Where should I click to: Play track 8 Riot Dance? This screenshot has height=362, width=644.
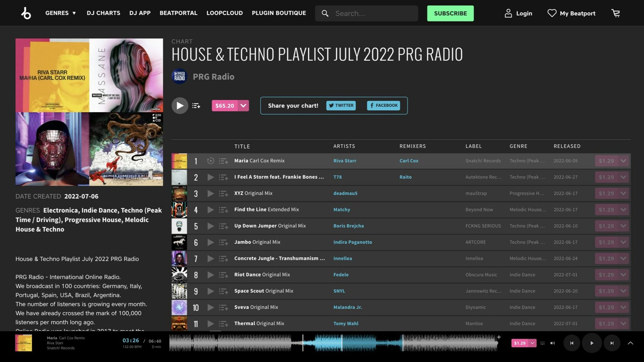210,275
